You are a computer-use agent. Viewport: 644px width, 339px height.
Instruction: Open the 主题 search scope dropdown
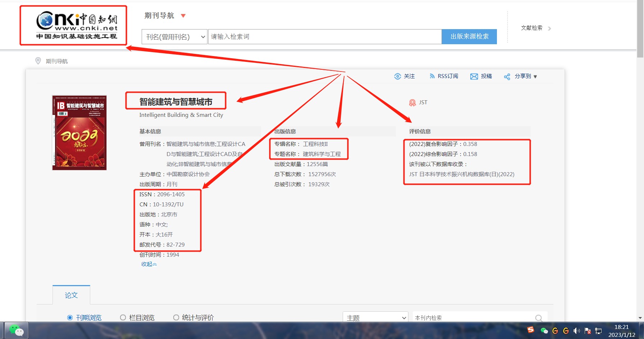point(375,317)
